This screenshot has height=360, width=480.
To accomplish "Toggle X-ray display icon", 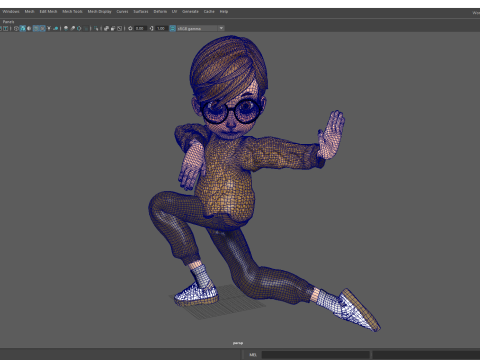I will click(x=106, y=29).
